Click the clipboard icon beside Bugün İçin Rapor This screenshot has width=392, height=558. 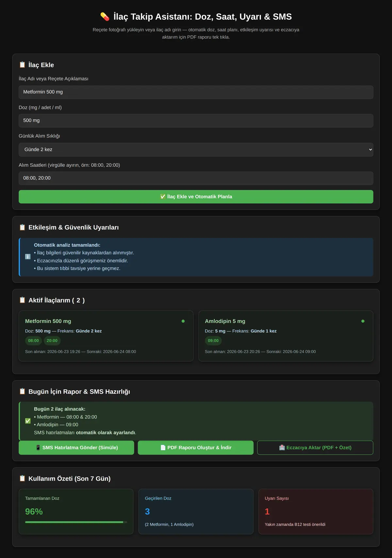pos(22,391)
